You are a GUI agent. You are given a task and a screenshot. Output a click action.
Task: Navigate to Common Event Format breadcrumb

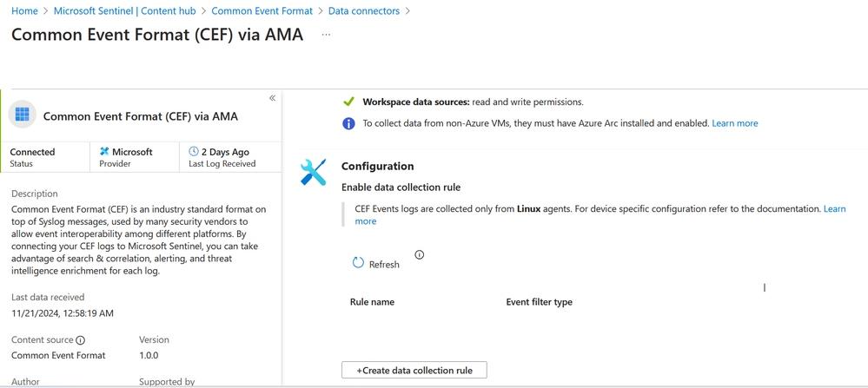(262, 11)
